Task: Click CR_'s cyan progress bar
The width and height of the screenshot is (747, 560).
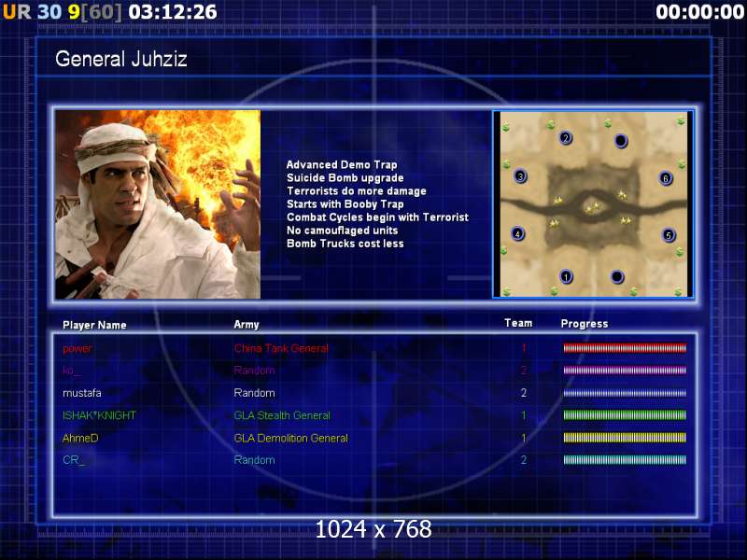Action: tap(625, 459)
